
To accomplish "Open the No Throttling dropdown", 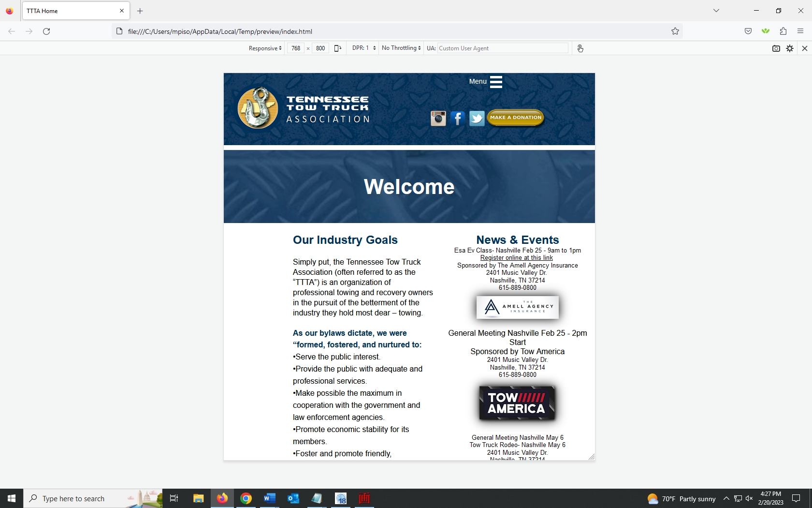I will 401,48.
